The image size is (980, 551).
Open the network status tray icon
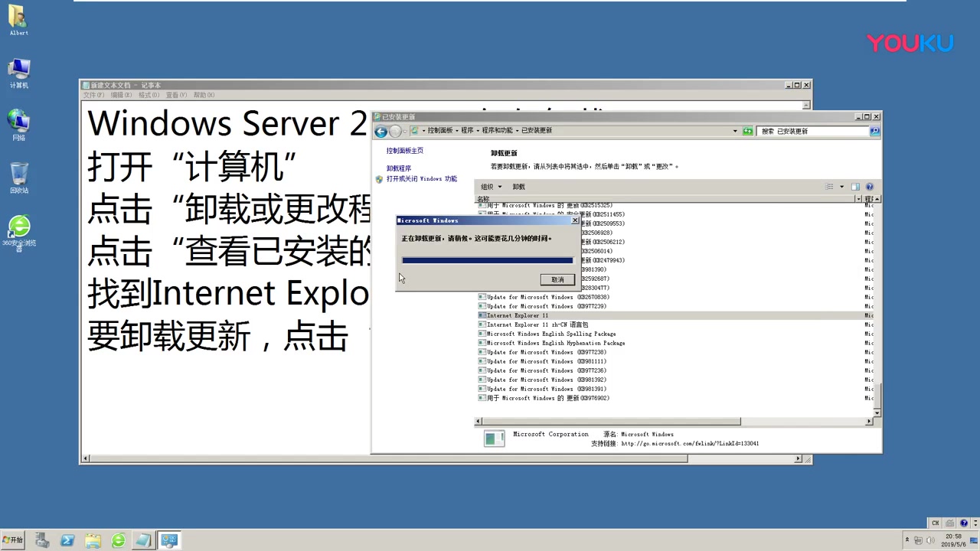pyautogui.click(x=917, y=540)
